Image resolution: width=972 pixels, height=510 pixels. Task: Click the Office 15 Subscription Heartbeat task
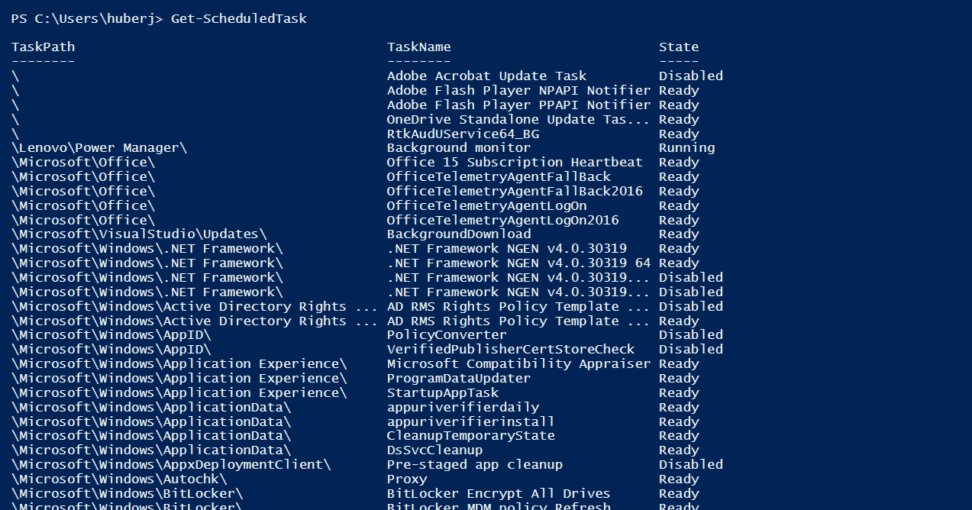(514, 162)
